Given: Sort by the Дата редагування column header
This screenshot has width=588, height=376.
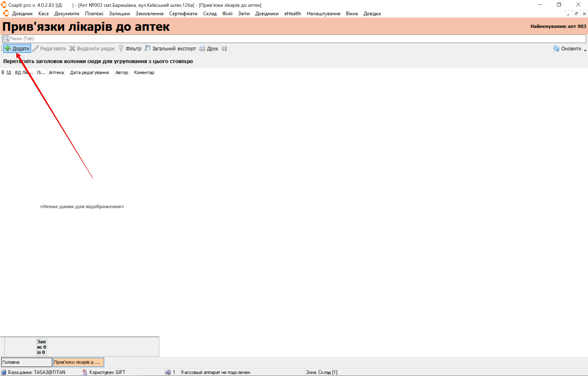Looking at the screenshot, I should tap(89, 72).
